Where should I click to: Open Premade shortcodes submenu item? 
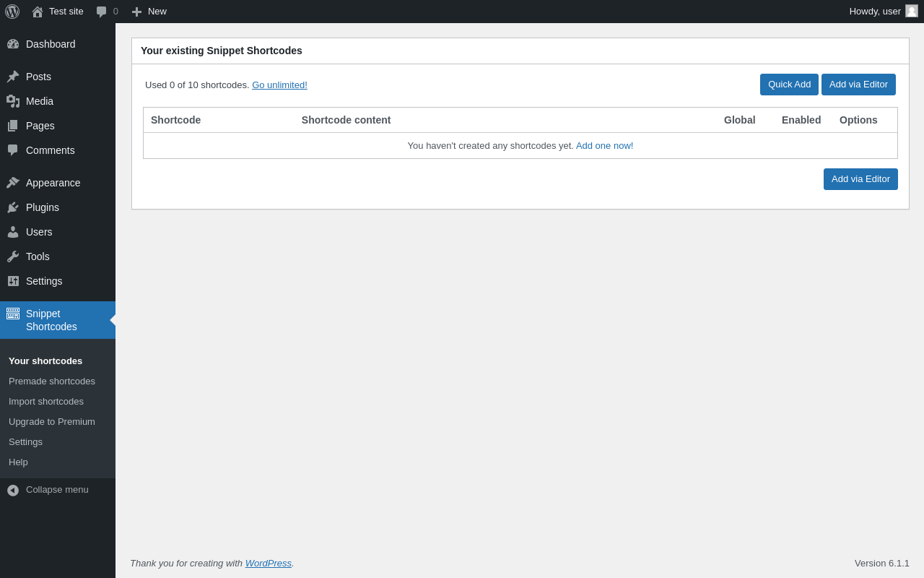52,381
